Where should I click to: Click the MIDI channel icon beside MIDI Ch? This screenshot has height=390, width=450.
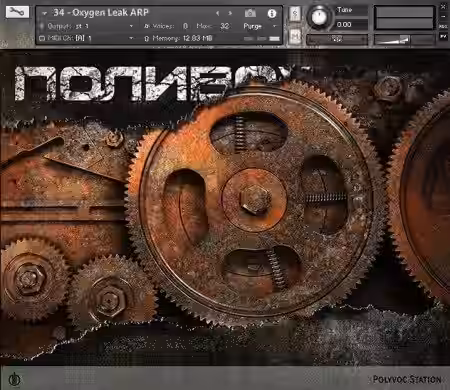[42, 38]
